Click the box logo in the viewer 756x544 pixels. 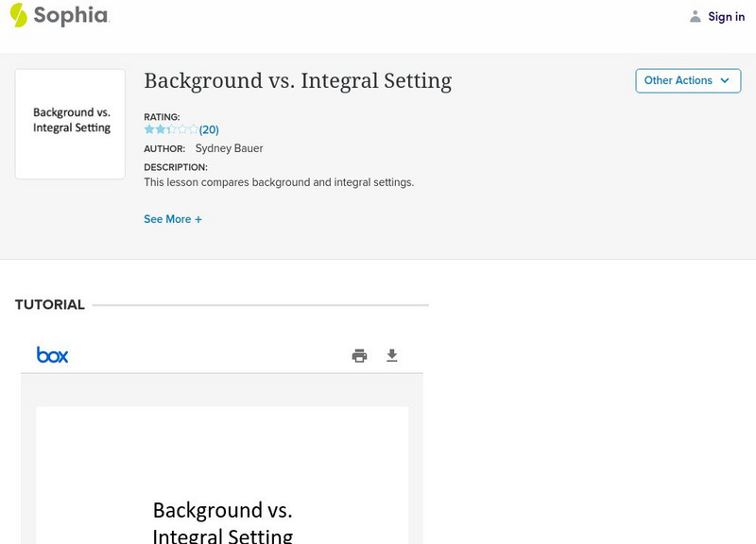53,355
